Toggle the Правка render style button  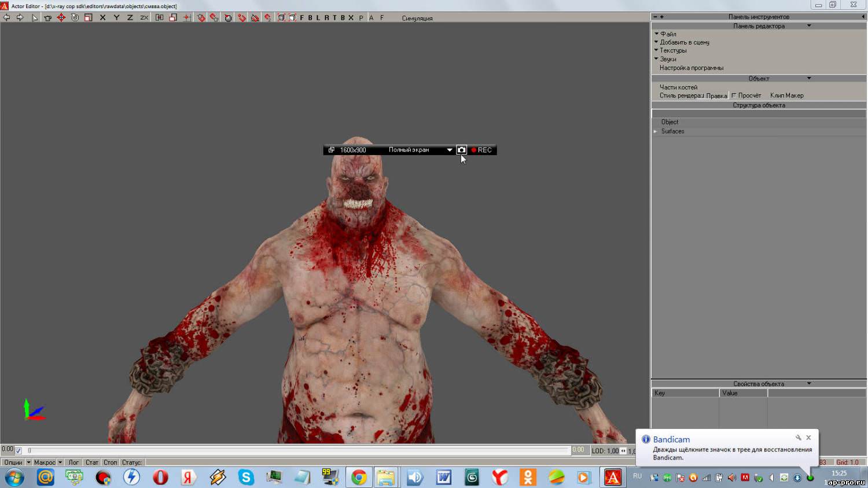tap(716, 96)
